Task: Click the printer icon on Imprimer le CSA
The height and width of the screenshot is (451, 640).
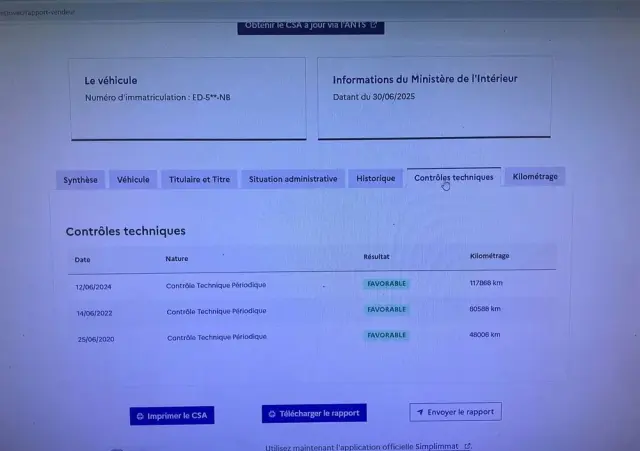Action: click(x=140, y=416)
